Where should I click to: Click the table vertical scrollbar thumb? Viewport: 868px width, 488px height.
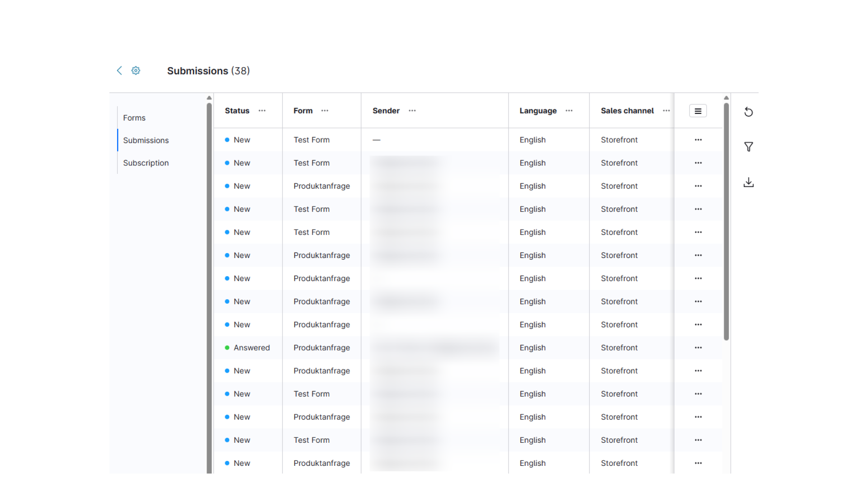point(726,221)
